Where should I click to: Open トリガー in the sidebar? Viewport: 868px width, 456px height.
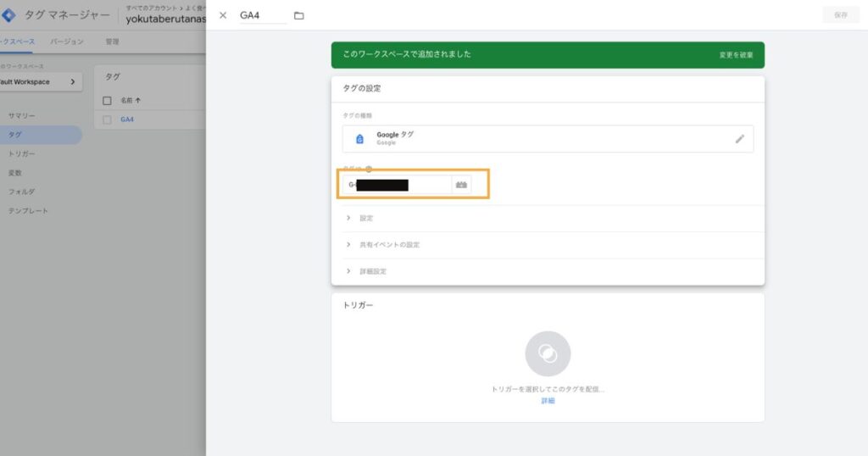(21, 154)
